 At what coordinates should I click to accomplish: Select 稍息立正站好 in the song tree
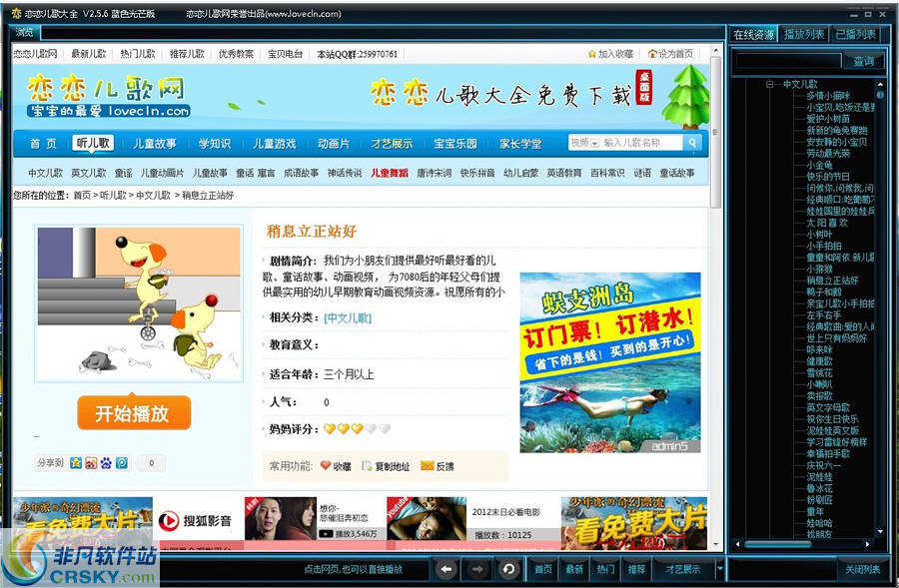click(832, 281)
